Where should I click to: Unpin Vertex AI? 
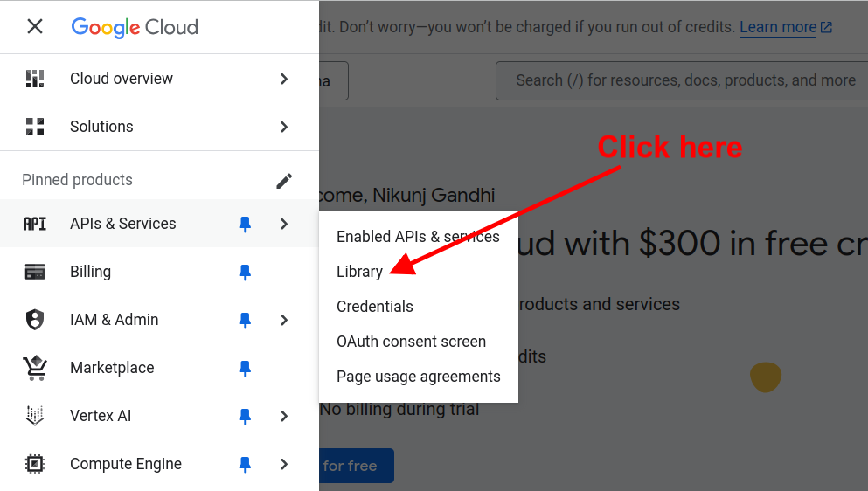pyautogui.click(x=245, y=416)
